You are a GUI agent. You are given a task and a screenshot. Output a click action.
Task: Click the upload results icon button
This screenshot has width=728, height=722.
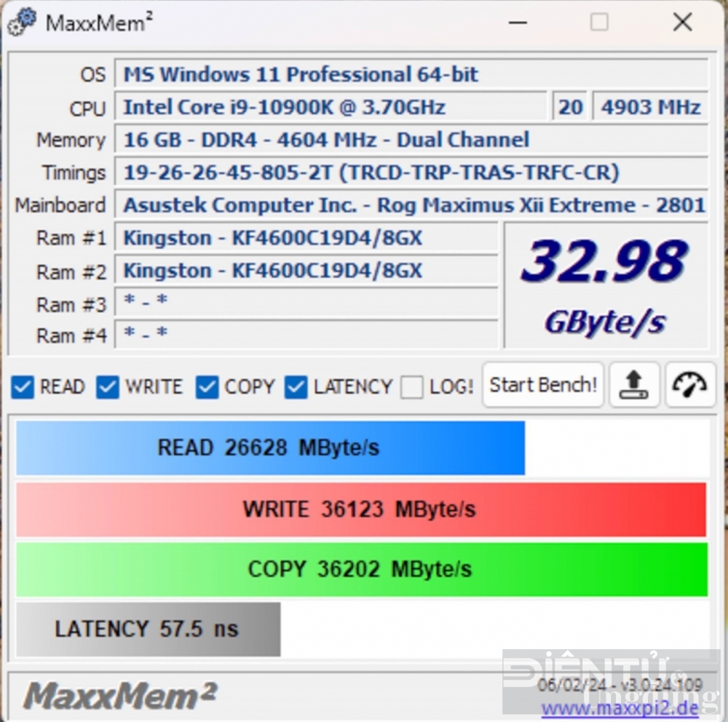(634, 385)
